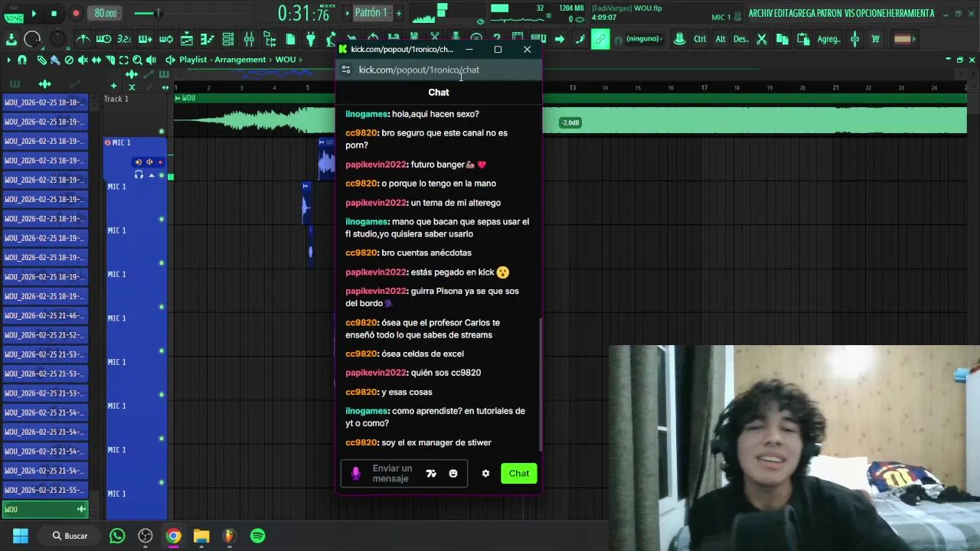Click the emoji face icon in chat
Screen dimensions: 980x551
[x=453, y=474]
